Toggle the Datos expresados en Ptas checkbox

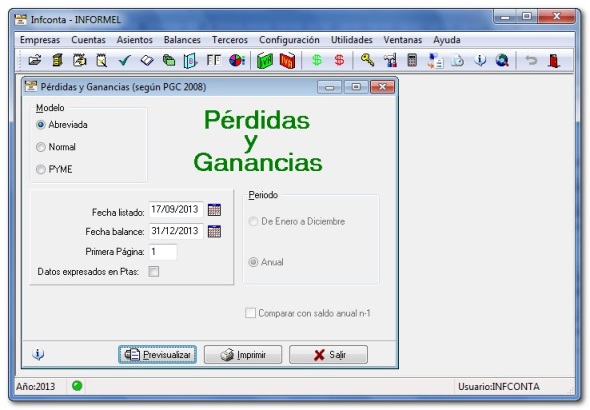154,271
